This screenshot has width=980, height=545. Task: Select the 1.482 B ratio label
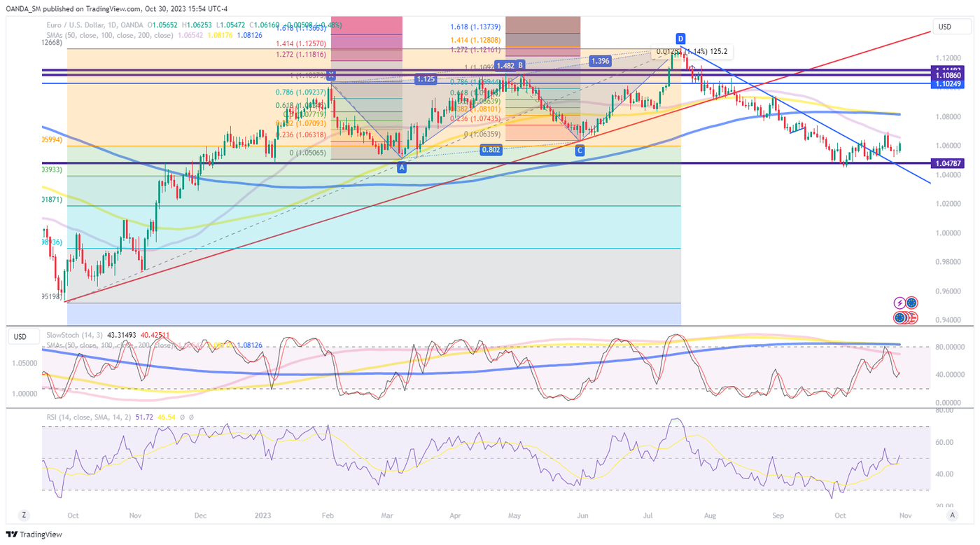(510, 65)
